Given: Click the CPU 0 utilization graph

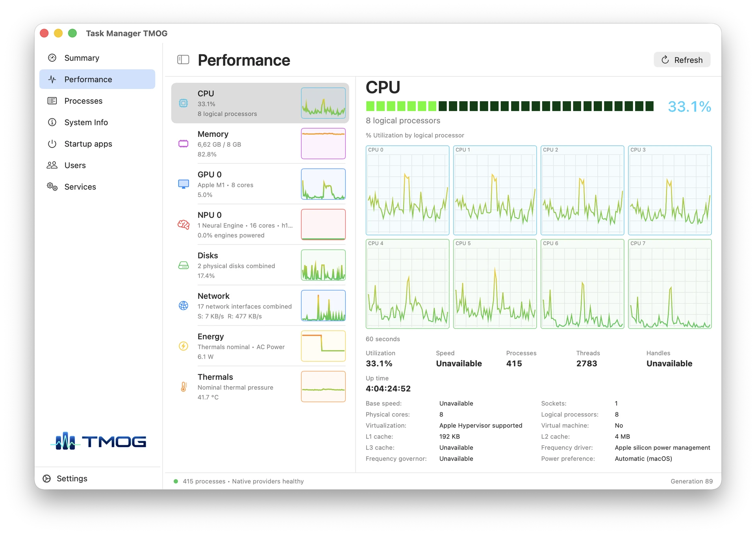Looking at the screenshot, I should click(408, 190).
